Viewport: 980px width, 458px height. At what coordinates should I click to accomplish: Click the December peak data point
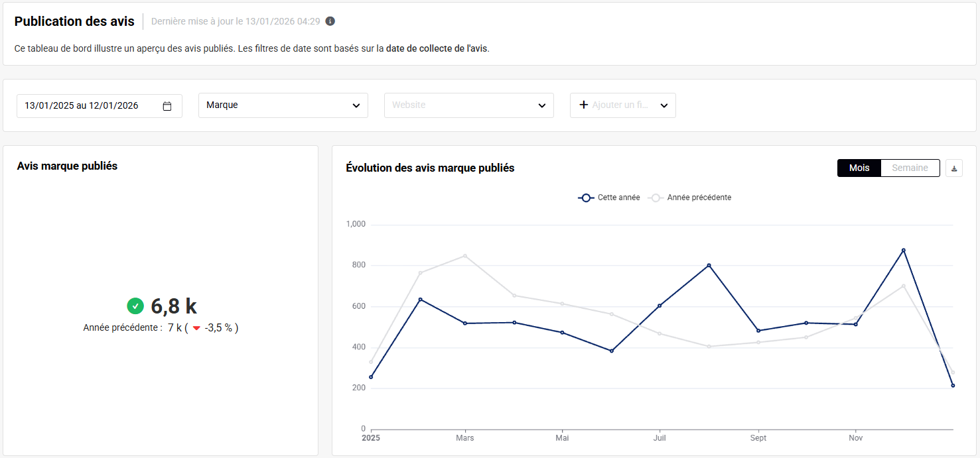(x=903, y=250)
